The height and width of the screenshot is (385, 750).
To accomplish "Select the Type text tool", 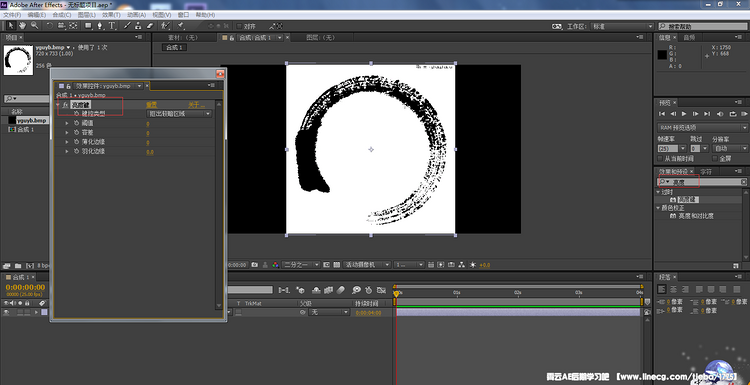I will pyautogui.click(x=112, y=26).
